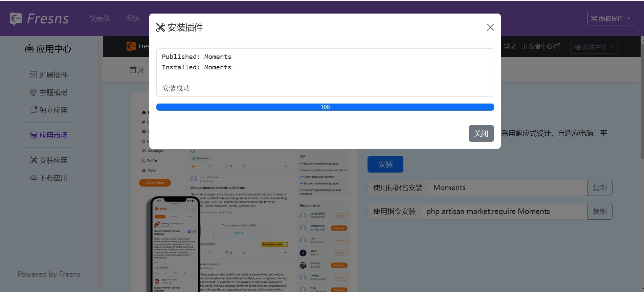Click the app preview screenshot thumbnail
Viewport: 644px width, 292px height.
244,192
